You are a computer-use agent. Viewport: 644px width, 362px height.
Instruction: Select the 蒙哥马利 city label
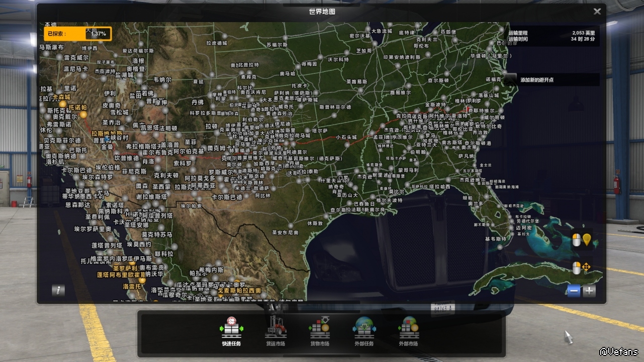(x=409, y=170)
